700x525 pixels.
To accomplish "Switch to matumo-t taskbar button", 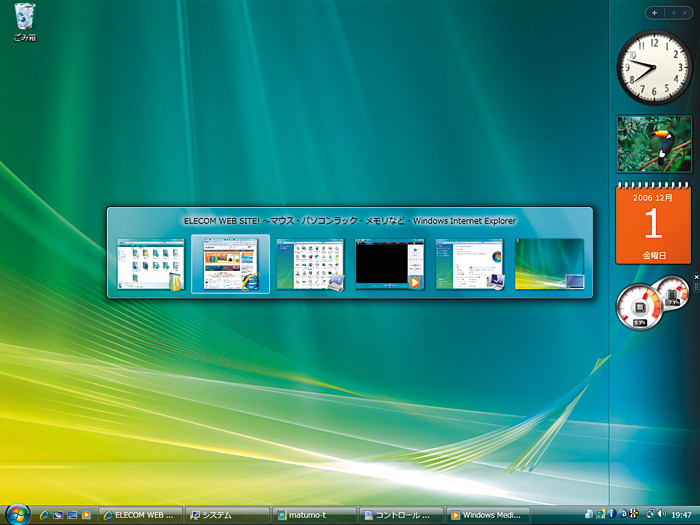I will click(314, 515).
